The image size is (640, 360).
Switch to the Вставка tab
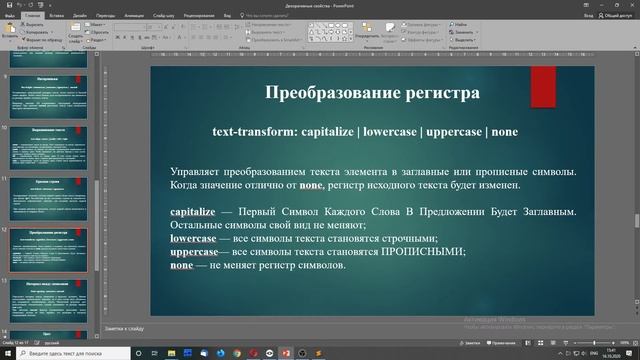point(56,16)
